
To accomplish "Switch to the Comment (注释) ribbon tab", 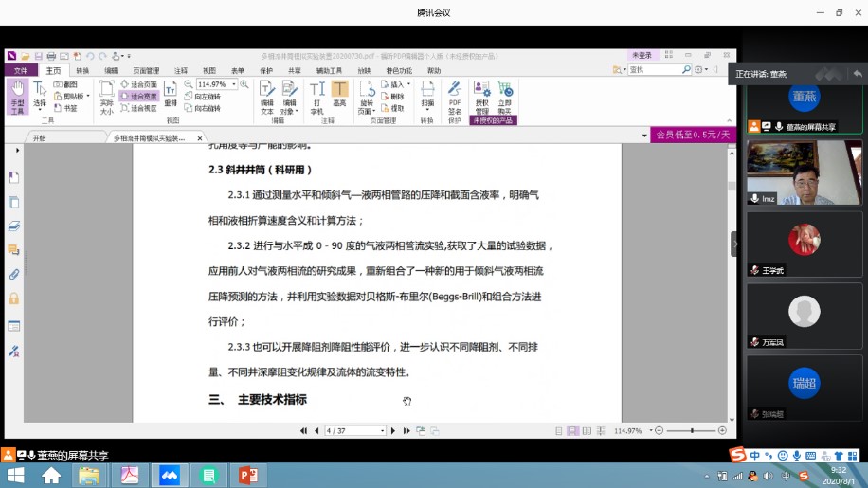I will [x=180, y=70].
